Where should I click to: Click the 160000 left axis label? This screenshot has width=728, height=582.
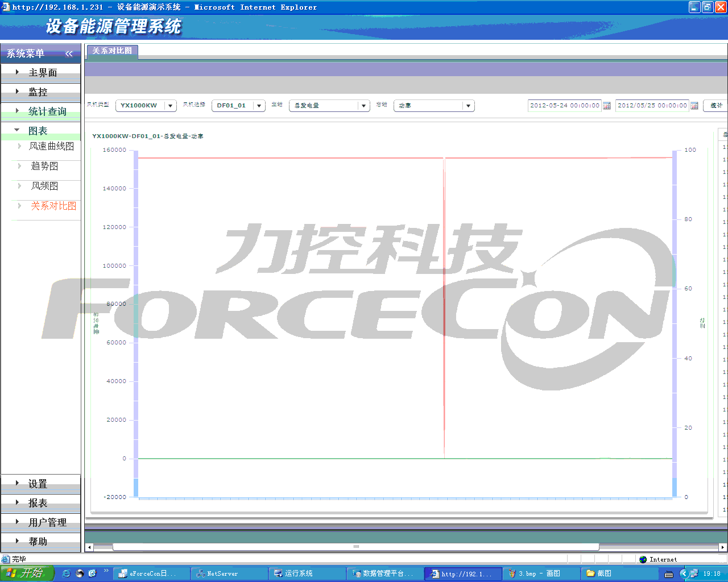tap(114, 150)
